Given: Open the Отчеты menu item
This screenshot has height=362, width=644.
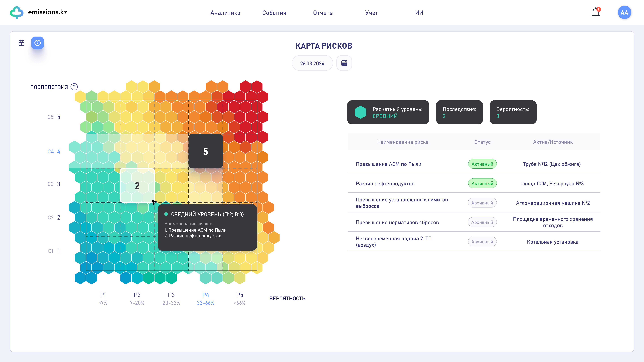Looking at the screenshot, I should [x=323, y=13].
